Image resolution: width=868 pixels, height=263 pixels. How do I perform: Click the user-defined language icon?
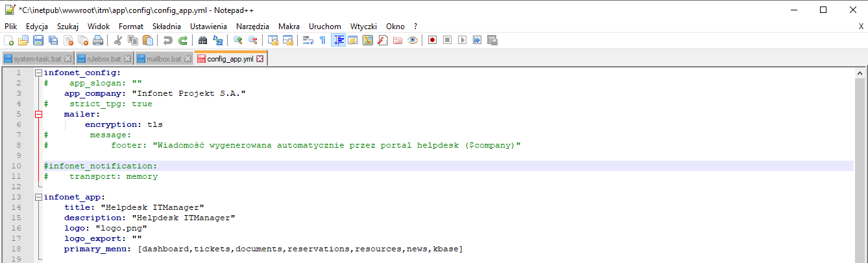353,40
